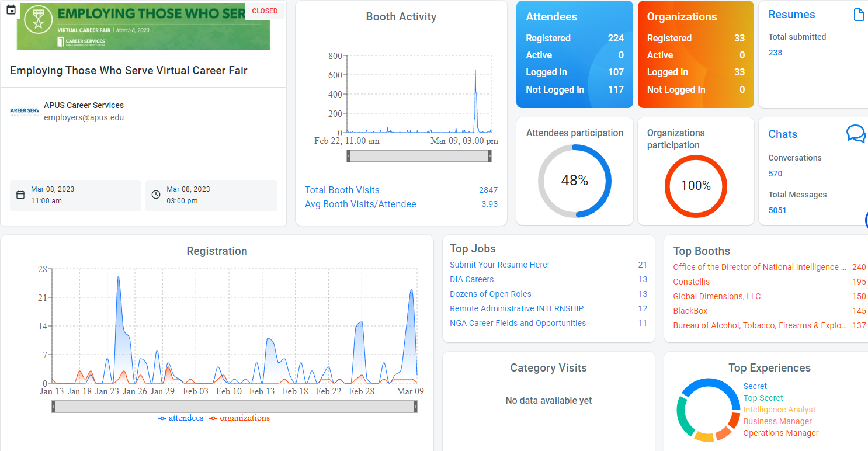The image size is (868, 451).
Task: Open Bureau of Alcohol, Tobacco, Firearms booth
Action: (x=759, y=325)
